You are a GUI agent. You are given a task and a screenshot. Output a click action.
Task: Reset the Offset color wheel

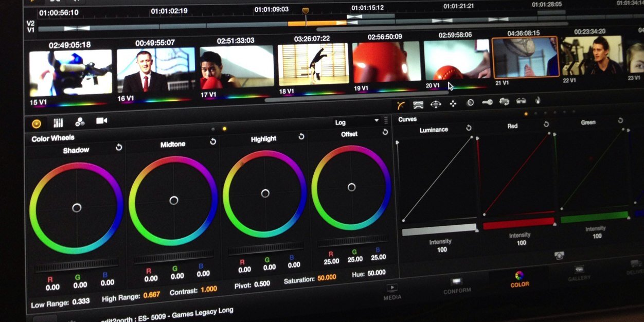[385, 132]
